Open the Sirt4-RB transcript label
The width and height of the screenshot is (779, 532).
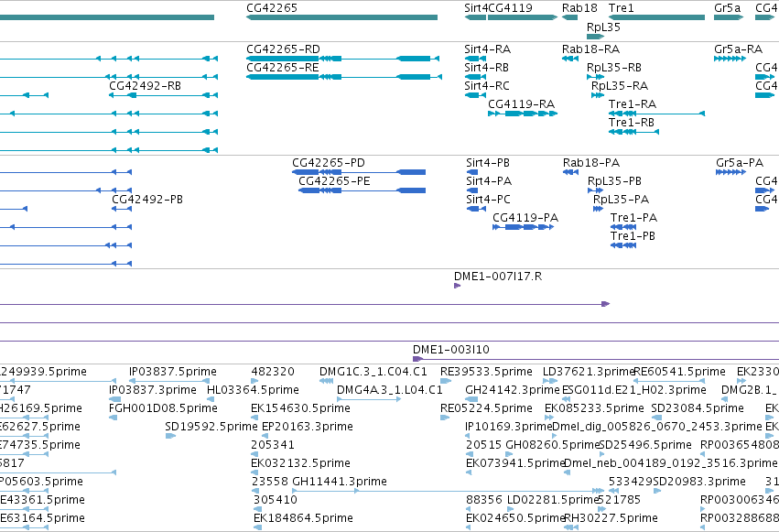pyautogui.click(x=486, y=68)
